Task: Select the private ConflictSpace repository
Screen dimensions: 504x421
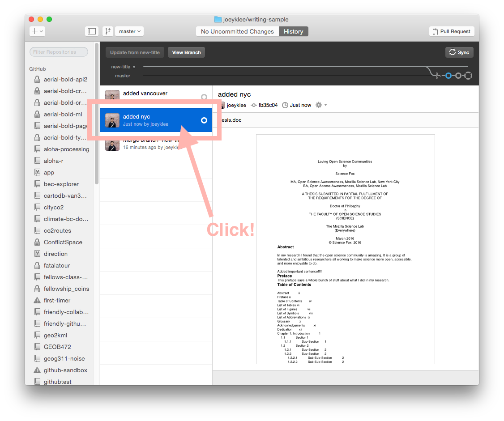Action: pos(61,242)
